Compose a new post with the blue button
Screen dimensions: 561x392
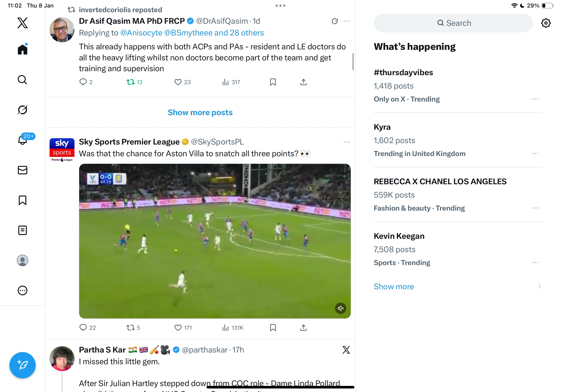pos(23,365)
